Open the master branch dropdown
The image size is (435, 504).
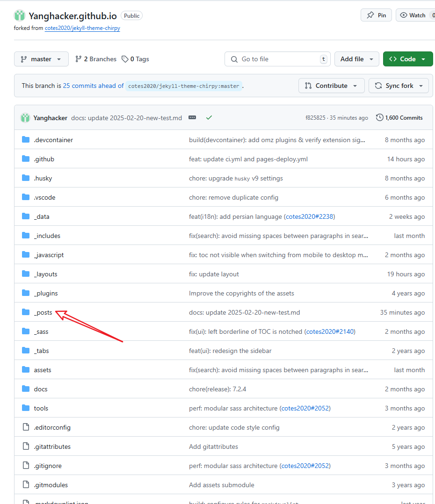tap(41, 59)
